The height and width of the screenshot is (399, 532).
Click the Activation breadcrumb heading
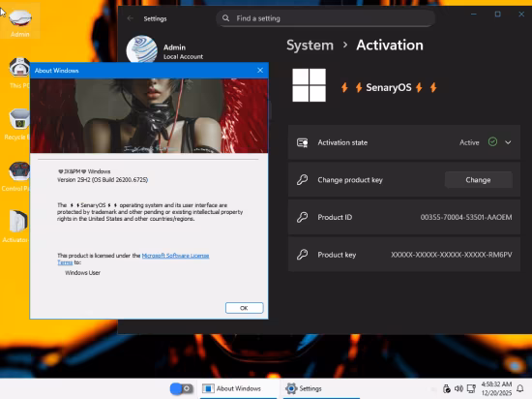[x=390, y=46]
